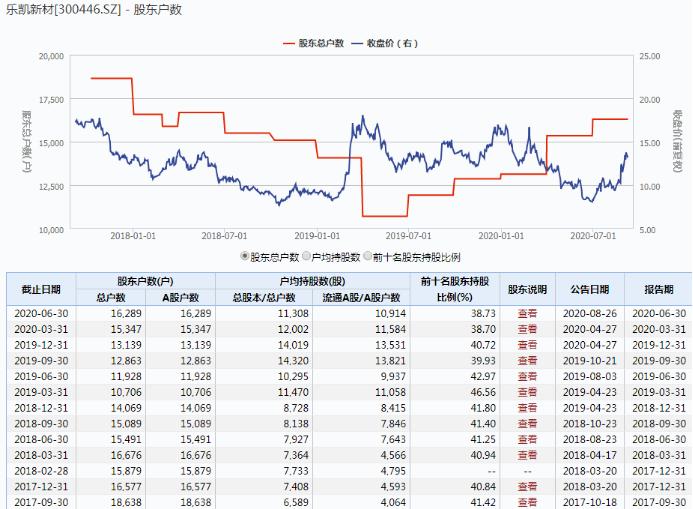Click 查看 in the 2018-06-30 row
This screenshot has width=693, height=509.
(x=527, y=438)
